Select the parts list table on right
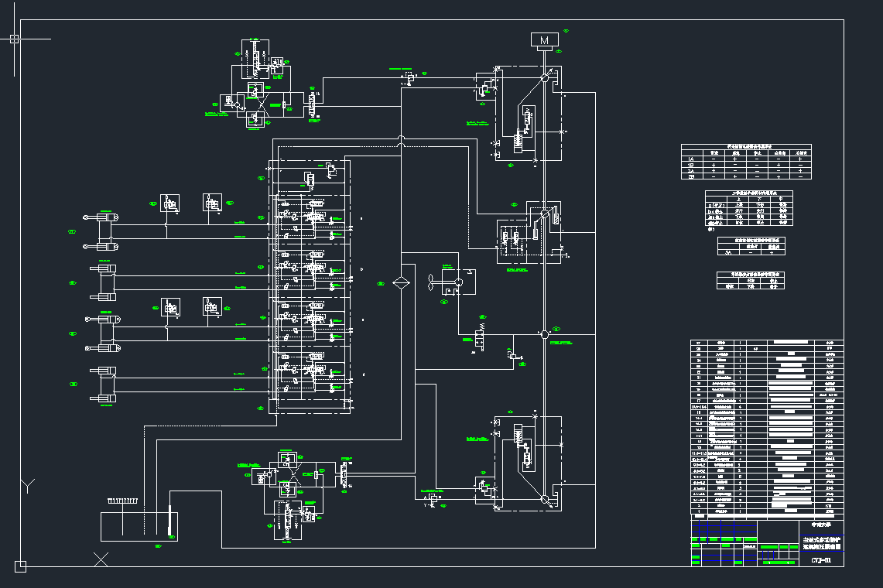 [766, 427]
